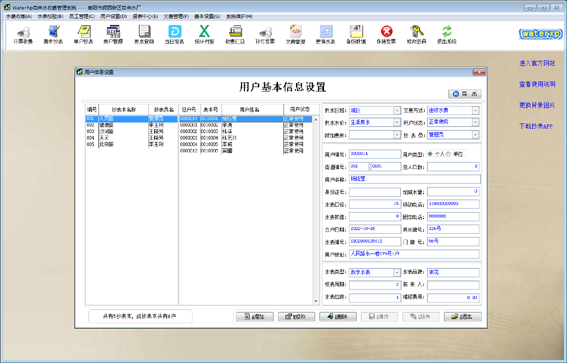Click the 删除 delete button
Viewport: 567px width, 363px height.
(x=338, y=317)
